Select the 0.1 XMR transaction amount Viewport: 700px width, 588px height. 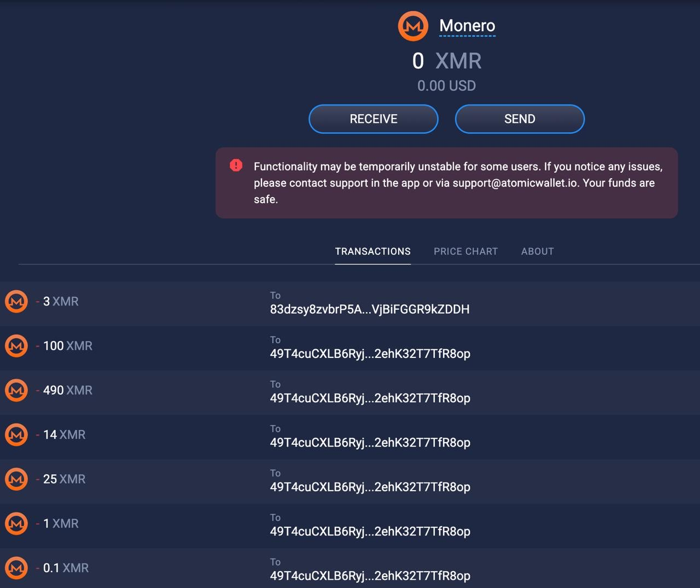click(x=62, y=568)
